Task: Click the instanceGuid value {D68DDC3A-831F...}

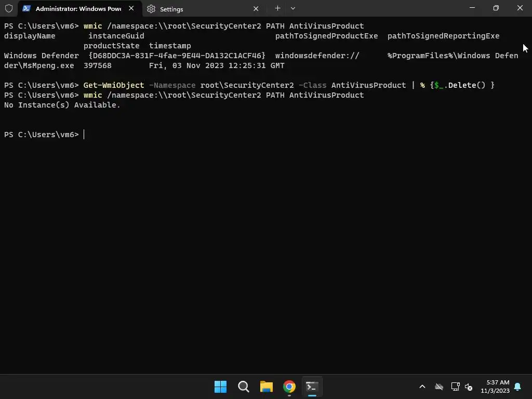Action: 177,56
